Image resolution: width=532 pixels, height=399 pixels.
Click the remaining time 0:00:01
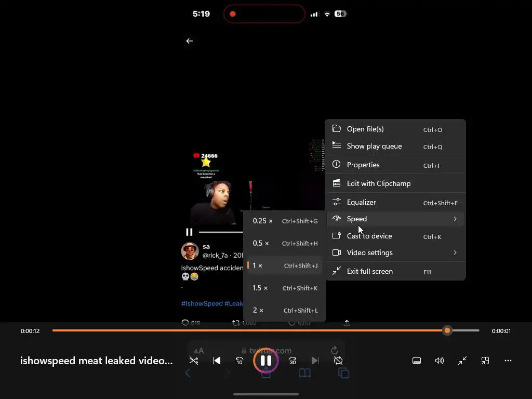pos(501,331)
